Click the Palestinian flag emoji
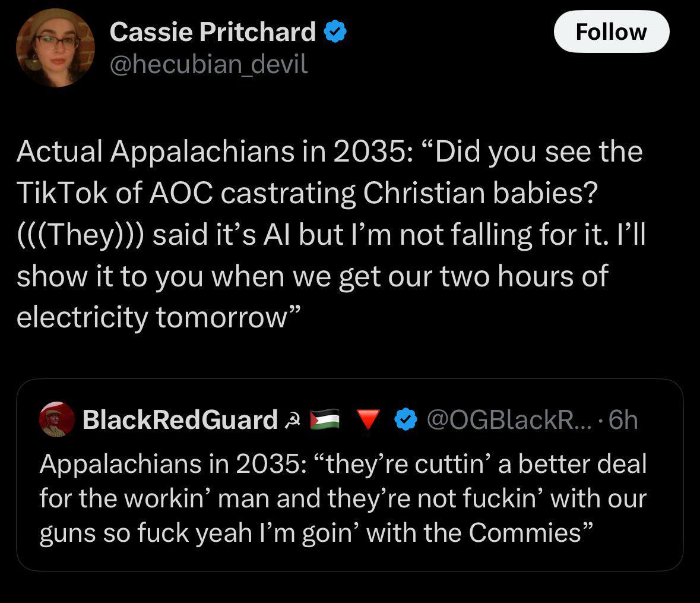The height and width of the screenshot is (603, 700). click(324, 420)
